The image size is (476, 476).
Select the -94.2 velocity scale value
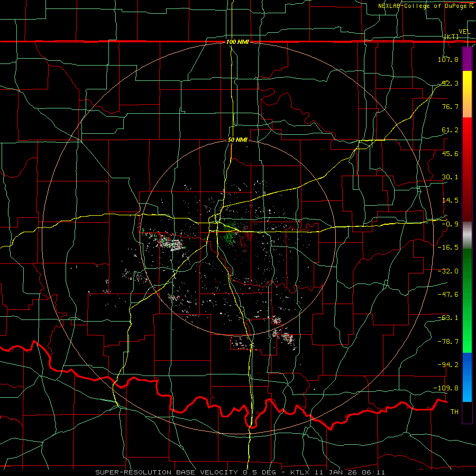point(448,365)
